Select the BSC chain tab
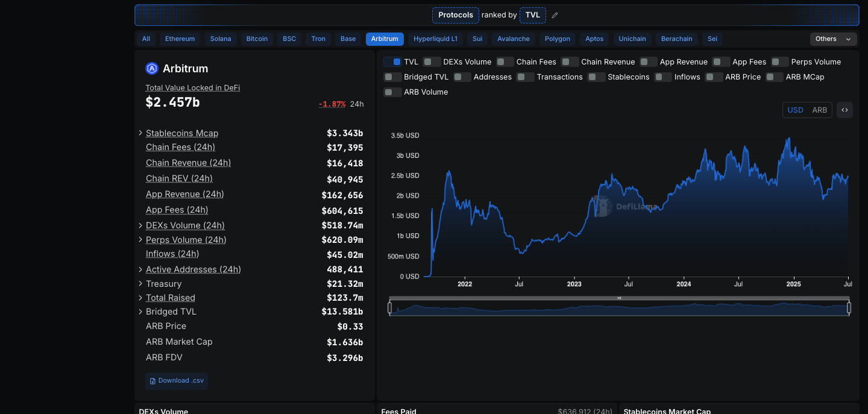This screenshot has height=414, width=868. 289,39
